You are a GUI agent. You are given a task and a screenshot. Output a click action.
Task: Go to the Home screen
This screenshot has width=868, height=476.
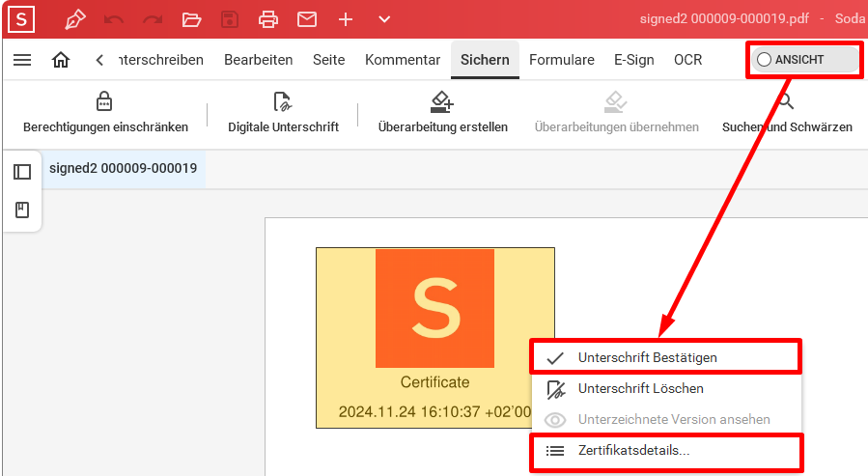coord(61,60)
